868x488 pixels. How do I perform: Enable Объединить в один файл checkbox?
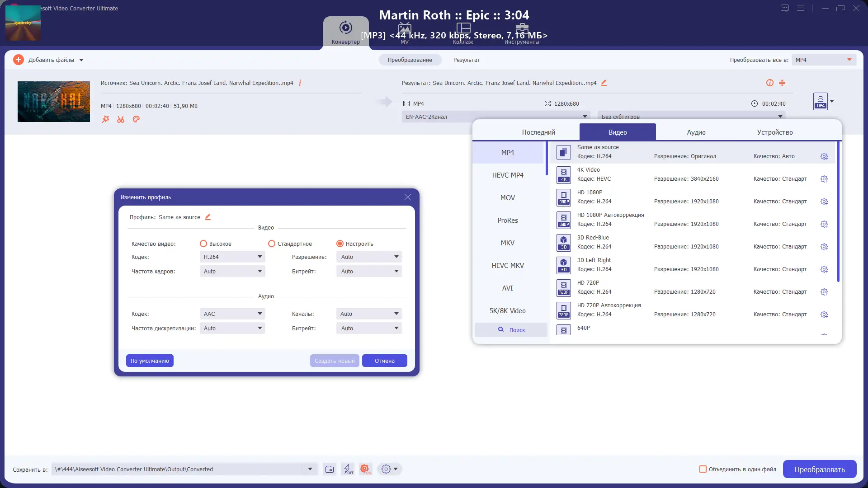tap(703, 469)
